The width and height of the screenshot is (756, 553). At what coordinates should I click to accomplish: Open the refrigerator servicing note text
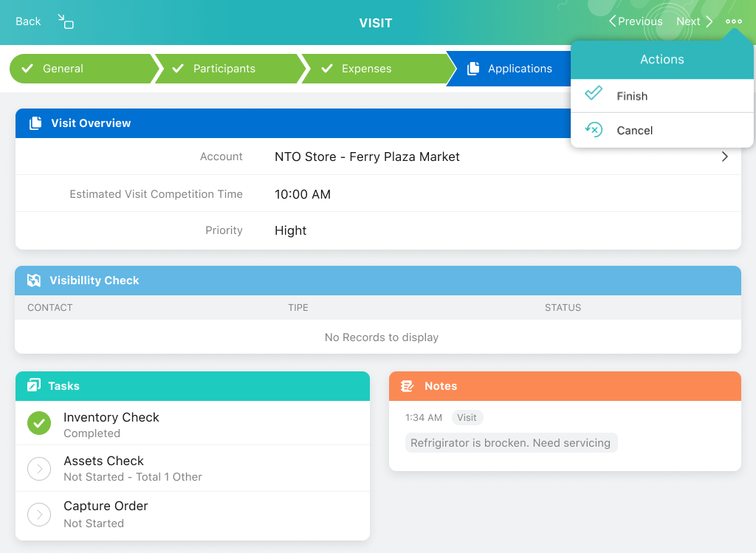[x=511, y=443]
